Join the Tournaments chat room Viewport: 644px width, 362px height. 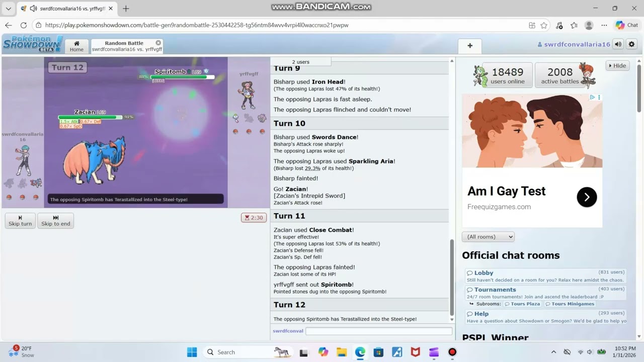[545, 293]
